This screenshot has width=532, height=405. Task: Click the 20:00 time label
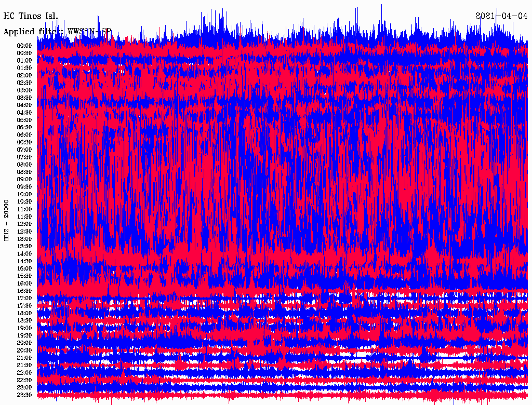coord(24,343)
